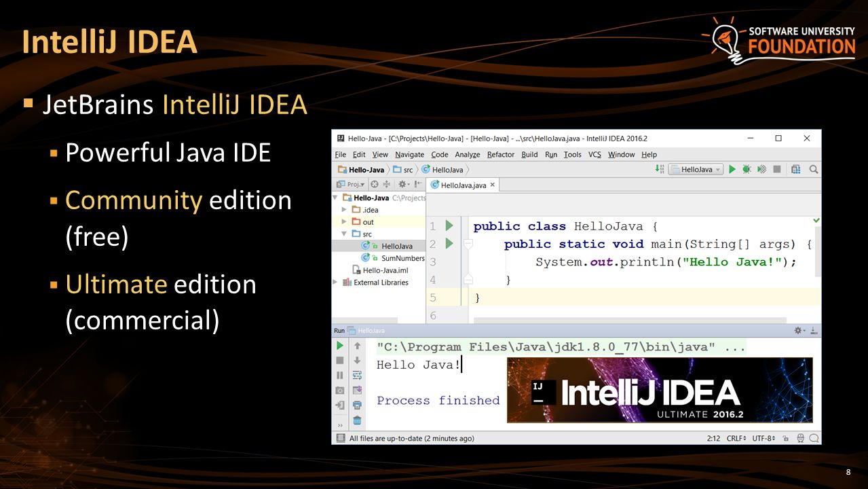Click Exit icon in Run panel
The height and width of the screenshot is (489, 868).
340,405
